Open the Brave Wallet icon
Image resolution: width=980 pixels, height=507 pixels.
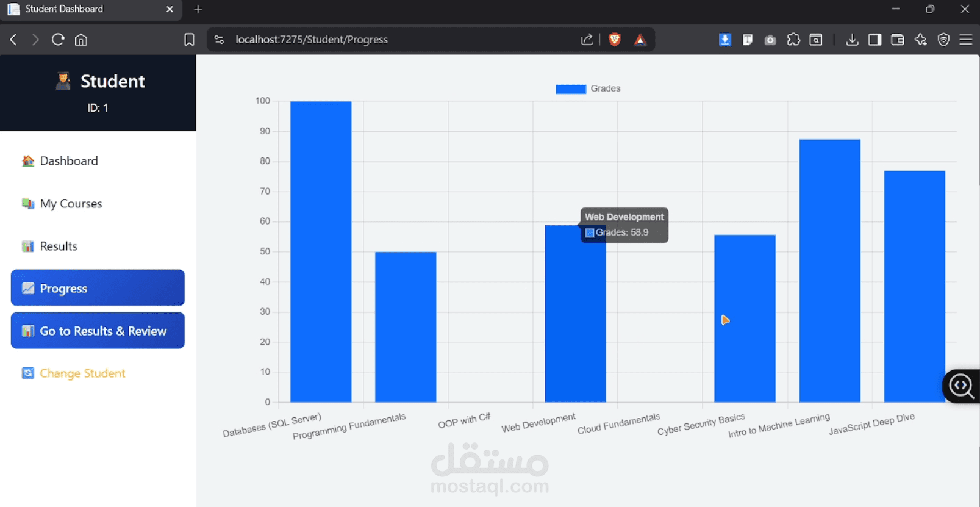[x=897, y=40]
